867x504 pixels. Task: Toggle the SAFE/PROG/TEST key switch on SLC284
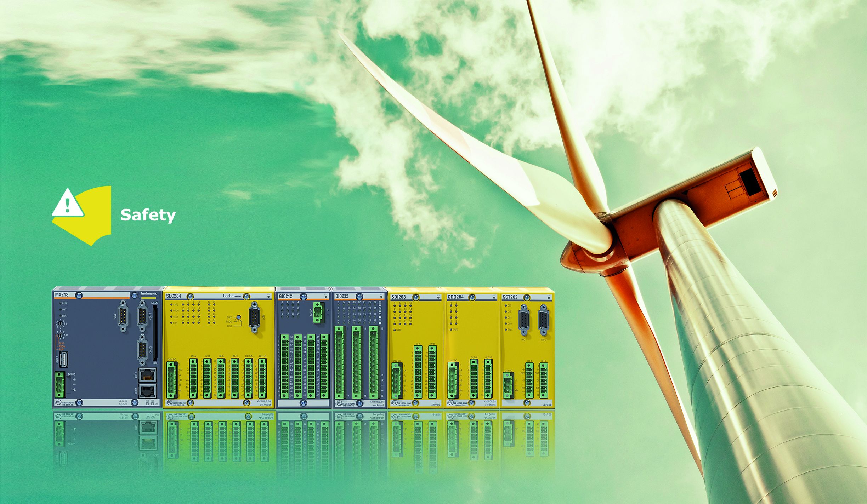(x=239, y=317)
